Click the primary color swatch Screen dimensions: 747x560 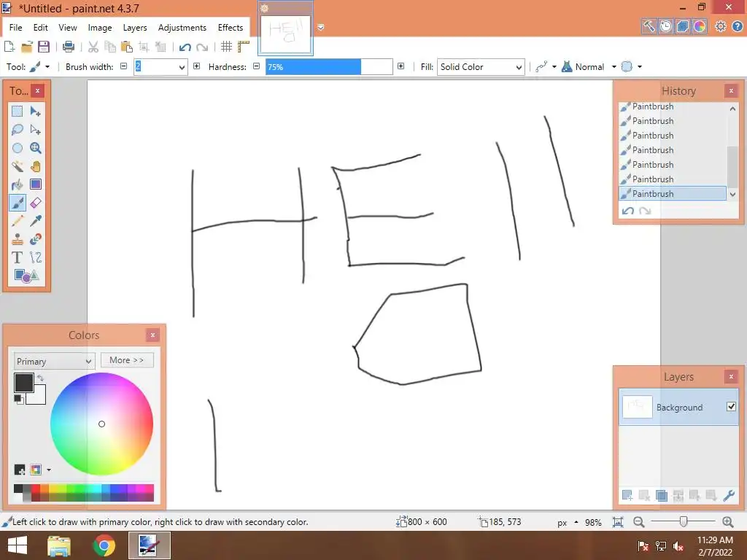pos(24,383)
